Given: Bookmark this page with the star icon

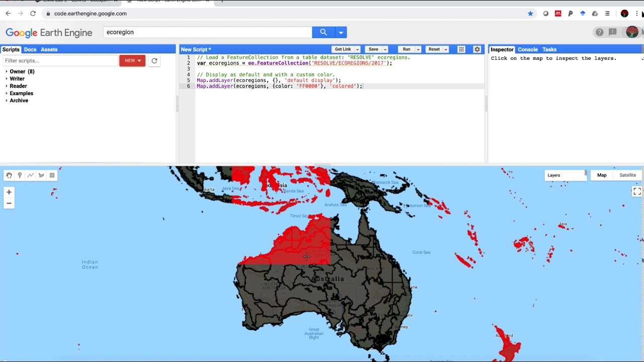Looking at the screenshot, I should [530, 14].
